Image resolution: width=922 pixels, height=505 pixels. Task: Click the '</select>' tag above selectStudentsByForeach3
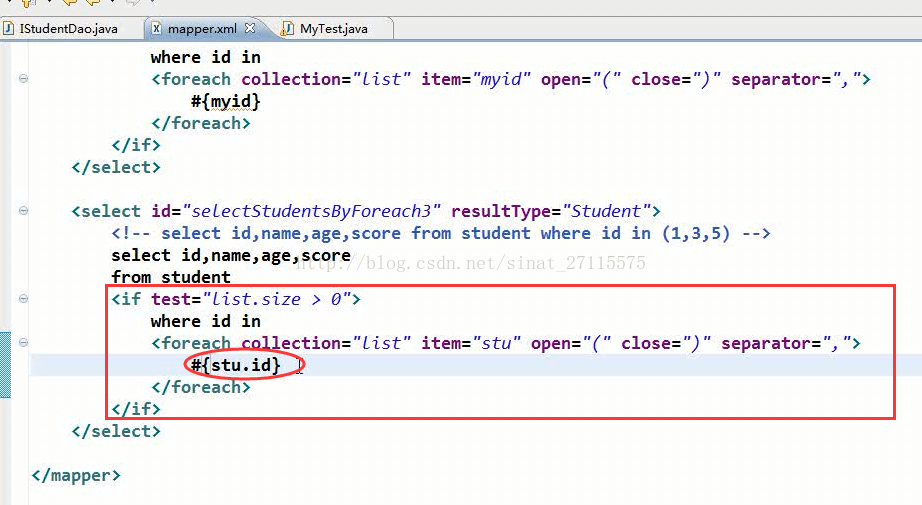pos(116,167)
